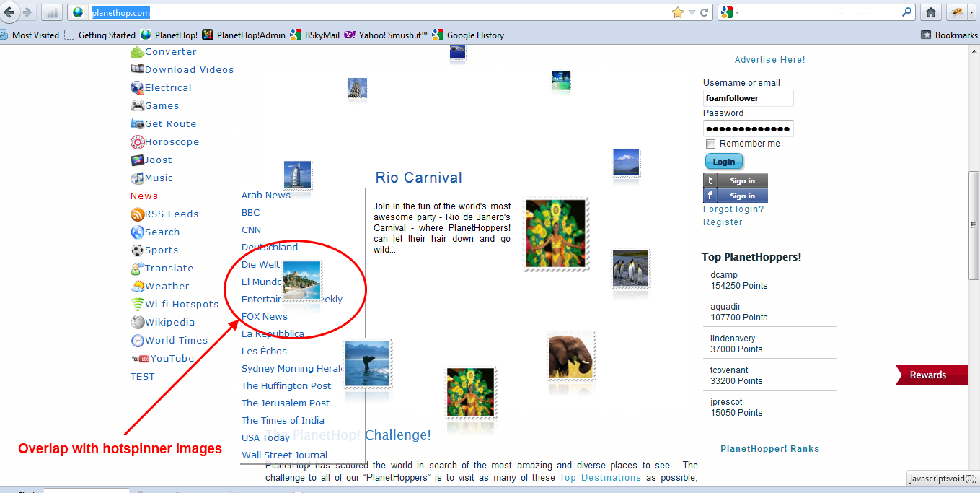Click the World Times clock icon

click(x=137, y=341)
